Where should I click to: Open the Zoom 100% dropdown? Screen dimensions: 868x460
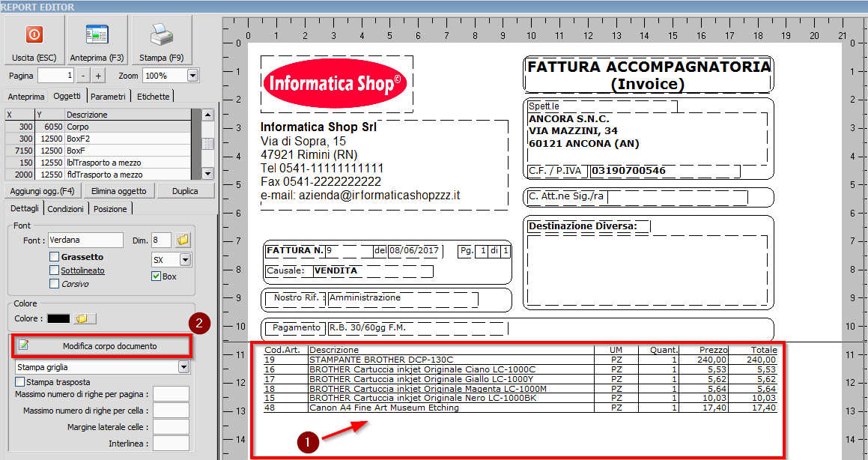(x=192, y=75)
